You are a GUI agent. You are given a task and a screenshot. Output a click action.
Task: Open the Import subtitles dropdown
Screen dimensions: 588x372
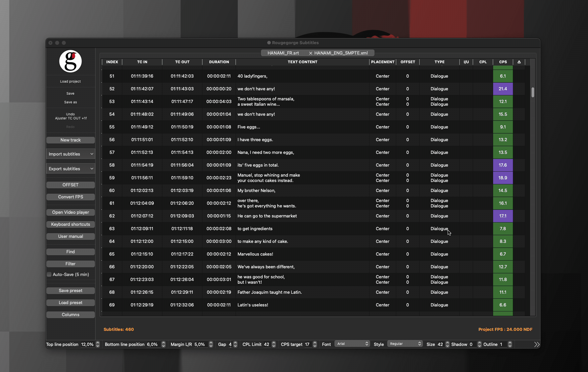pos(70,154)
